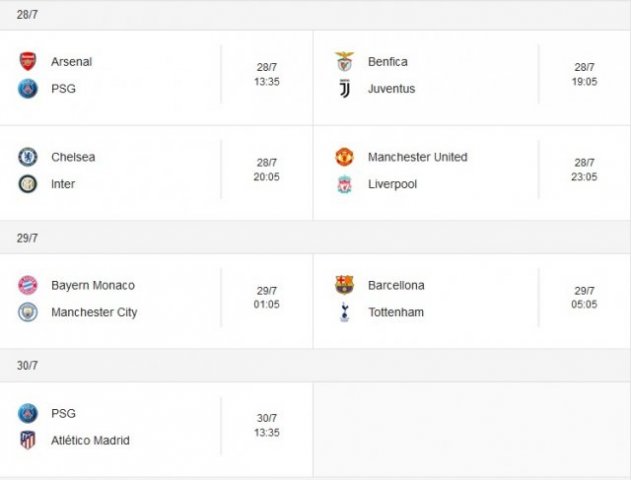This screenshot has width=631, height=480.
Task: Select the Manchester City badge
Action: point(28,312)
